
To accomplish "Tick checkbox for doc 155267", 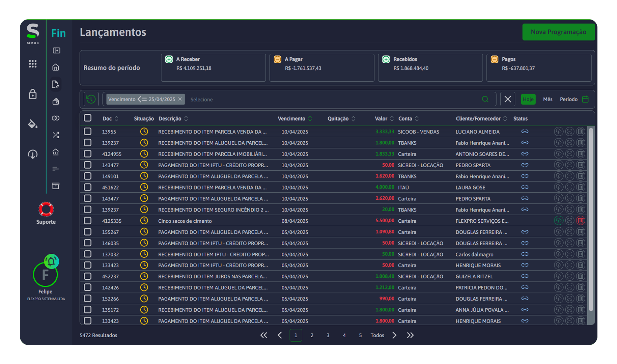I will pos(88,231).
